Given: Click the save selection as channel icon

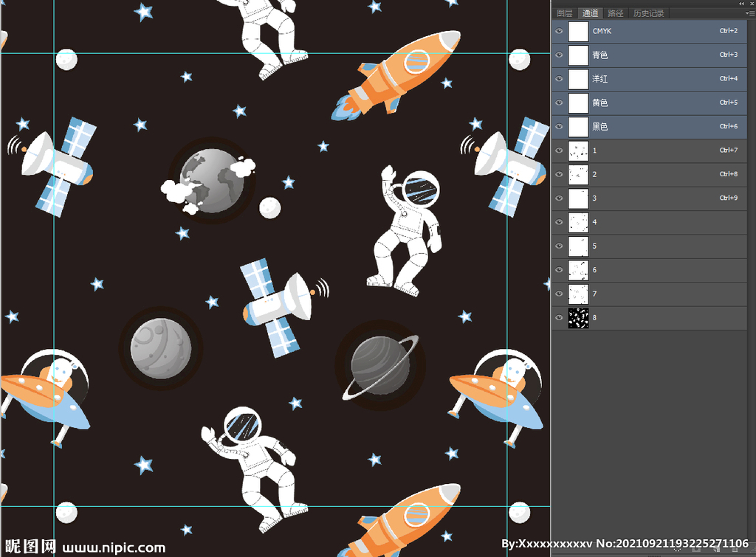Looking at the screenshot, I should (697, 549).
